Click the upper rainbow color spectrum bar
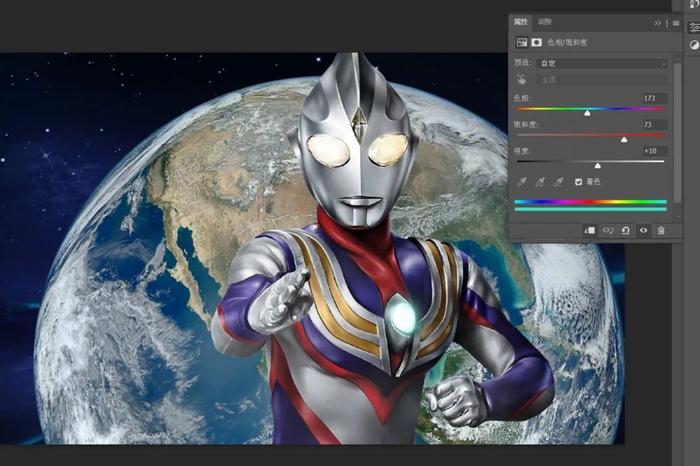Viewport: 700px width, 466px height. pyautogui.click(x=591, y=202)
